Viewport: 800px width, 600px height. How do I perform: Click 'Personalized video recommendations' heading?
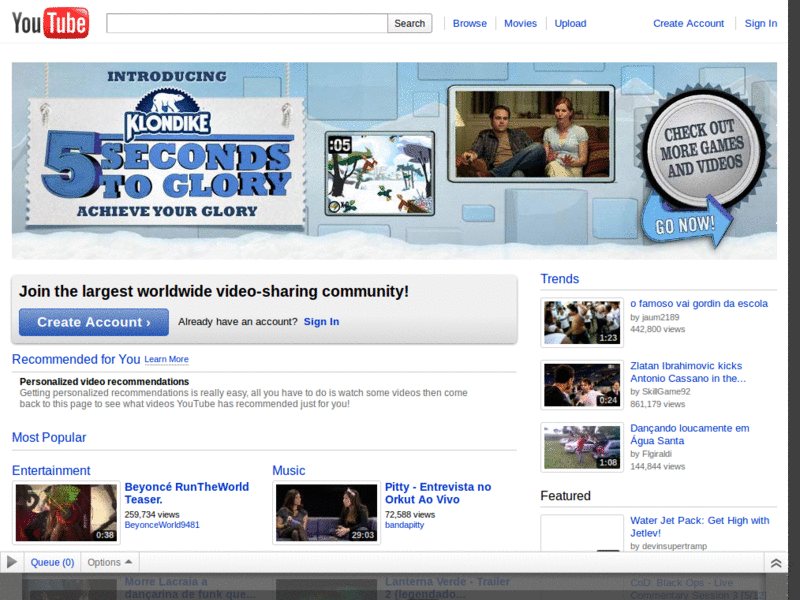click(104, 382)
